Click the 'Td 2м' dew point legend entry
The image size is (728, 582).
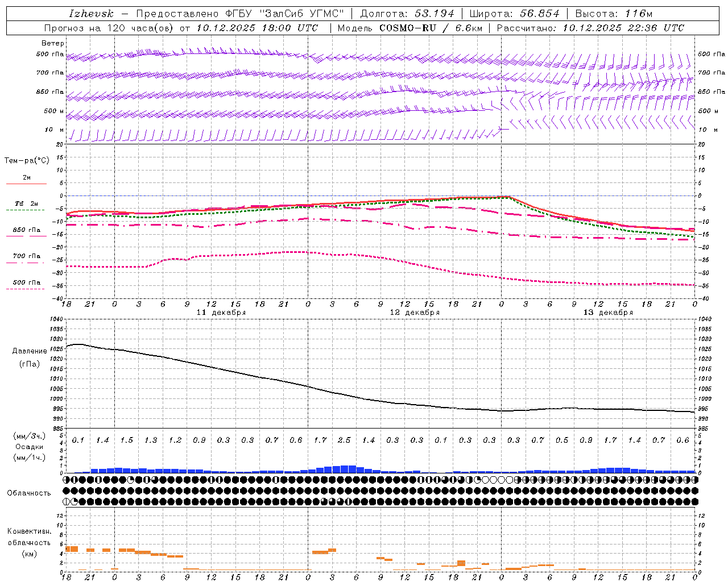coord(27,203)
